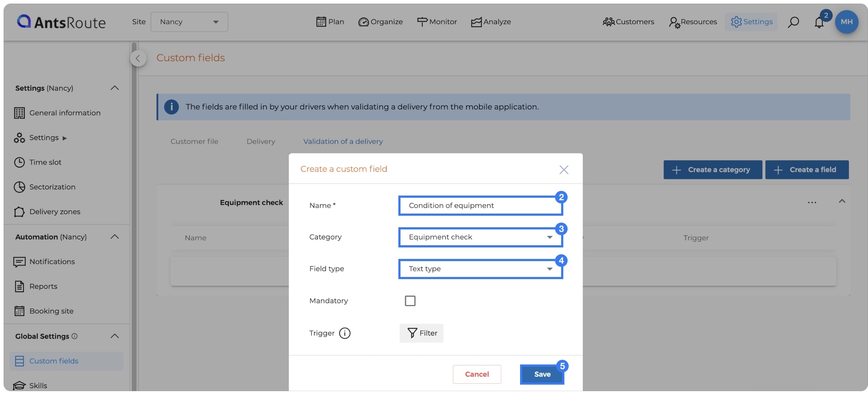Select Custom fields in sidebar
Viewport: 868px width, 394px height.
tap(66, 361)
